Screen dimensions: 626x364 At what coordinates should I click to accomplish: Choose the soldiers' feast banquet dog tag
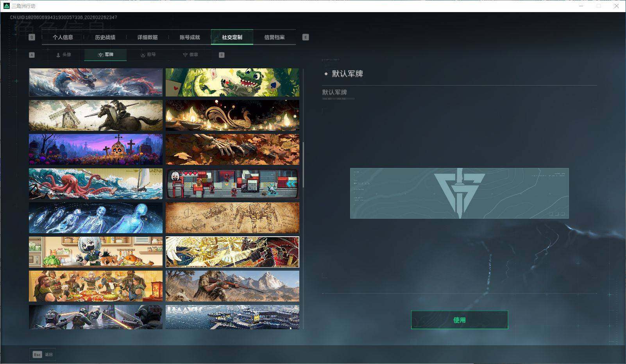tap(96, 286)
